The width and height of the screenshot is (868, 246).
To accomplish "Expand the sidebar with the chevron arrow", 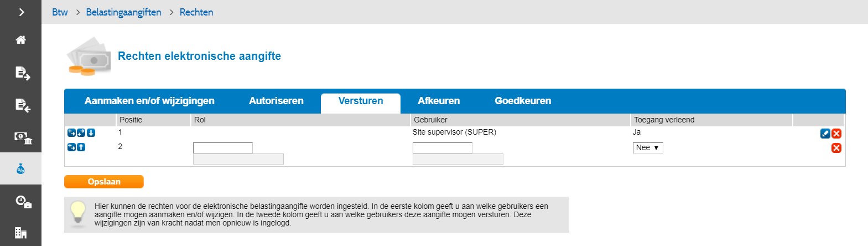I will 21,12.
